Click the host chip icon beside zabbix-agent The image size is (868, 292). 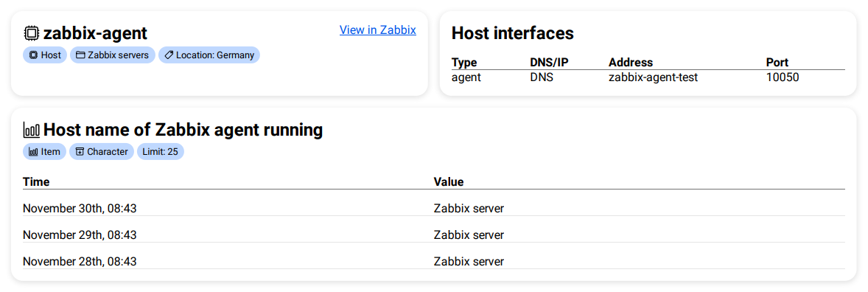pyautogui.click(x=32, y=33)
